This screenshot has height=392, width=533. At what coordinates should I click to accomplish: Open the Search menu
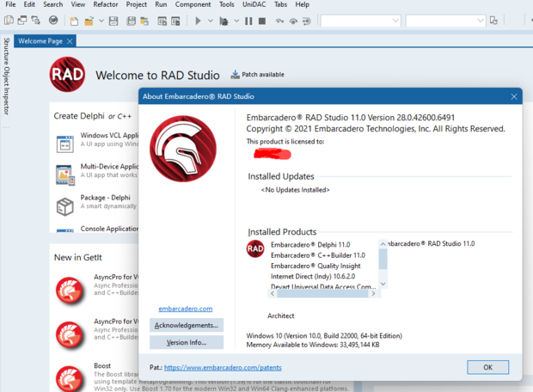point(53,4)
